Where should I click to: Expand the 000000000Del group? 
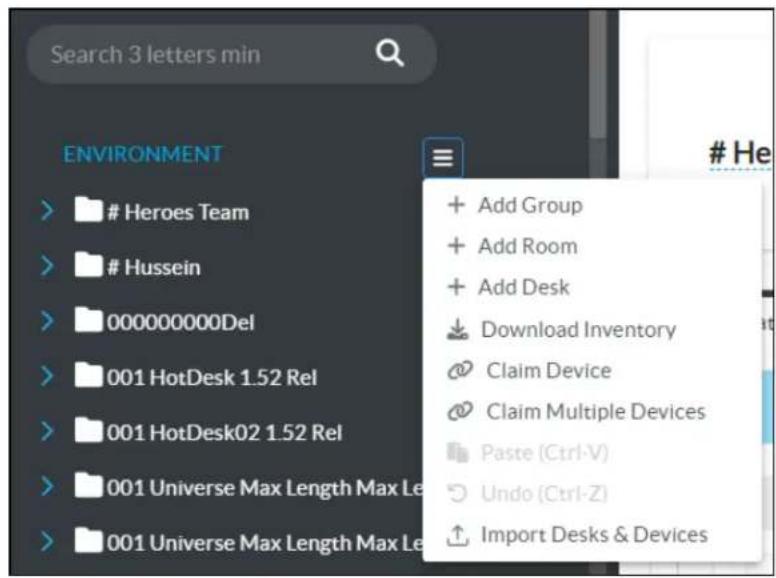(47, 321)
